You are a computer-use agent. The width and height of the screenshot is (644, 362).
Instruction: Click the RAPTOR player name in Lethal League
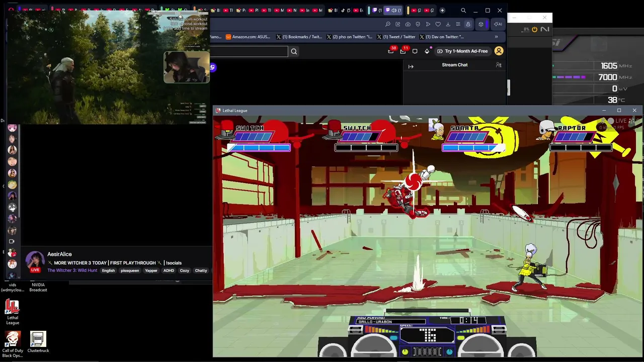pyautogui.click(x=572, y=128)
